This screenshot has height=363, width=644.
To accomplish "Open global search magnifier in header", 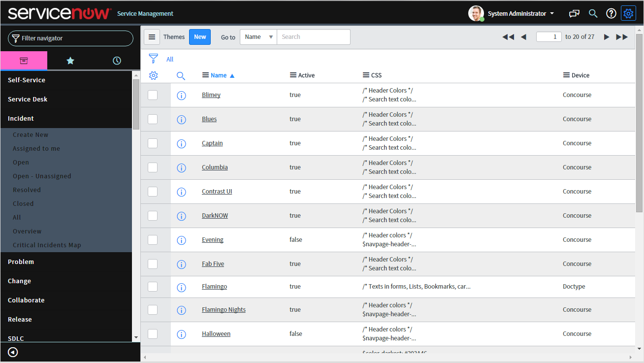I will (593, 13).
